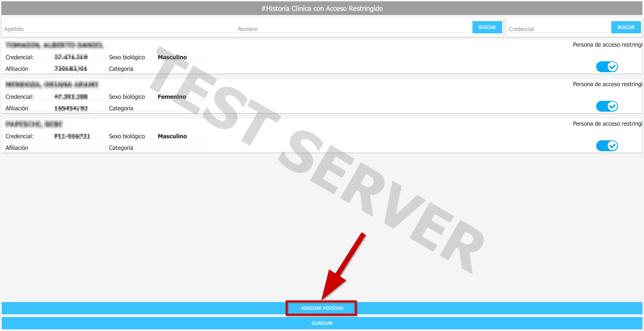Viewport: 644px width, 331px height.
Task: Select the first listed person's name
Action: coord(54,45)
